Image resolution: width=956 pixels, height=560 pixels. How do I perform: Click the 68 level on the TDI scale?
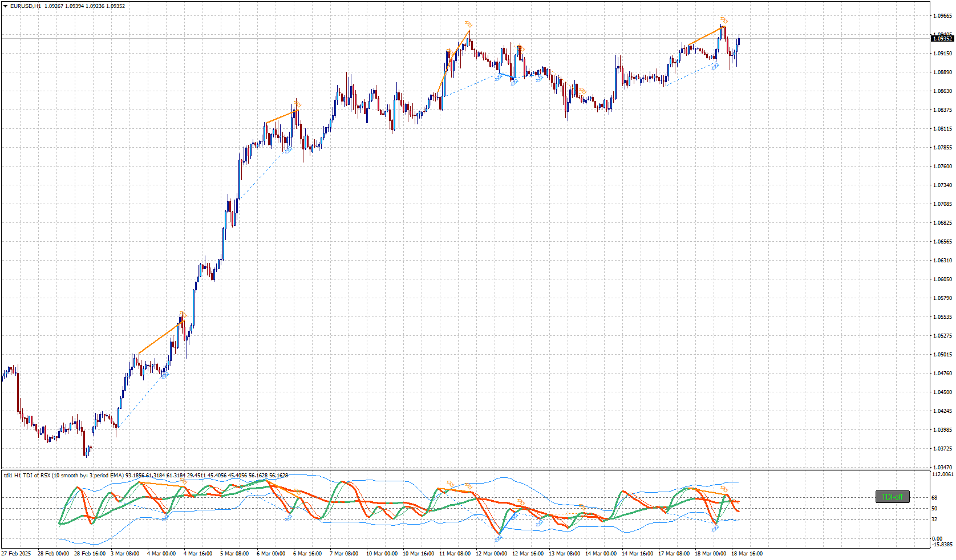(x=934, y=498)
